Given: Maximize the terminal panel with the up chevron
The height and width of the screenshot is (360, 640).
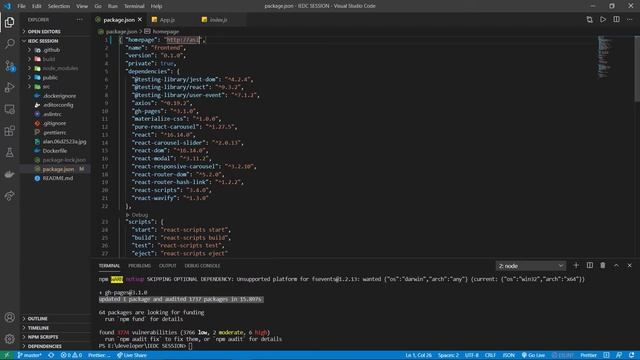Looking at the screenshot, I should point(616,266).
